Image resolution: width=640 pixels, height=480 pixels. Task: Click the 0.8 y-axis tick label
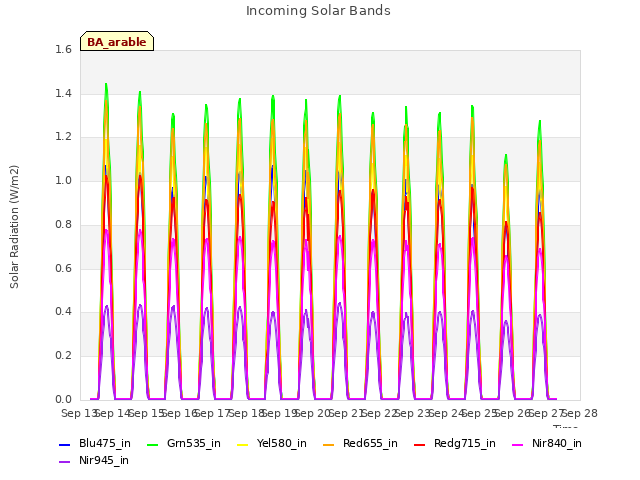pyautogui.click(x=63, y=224)
